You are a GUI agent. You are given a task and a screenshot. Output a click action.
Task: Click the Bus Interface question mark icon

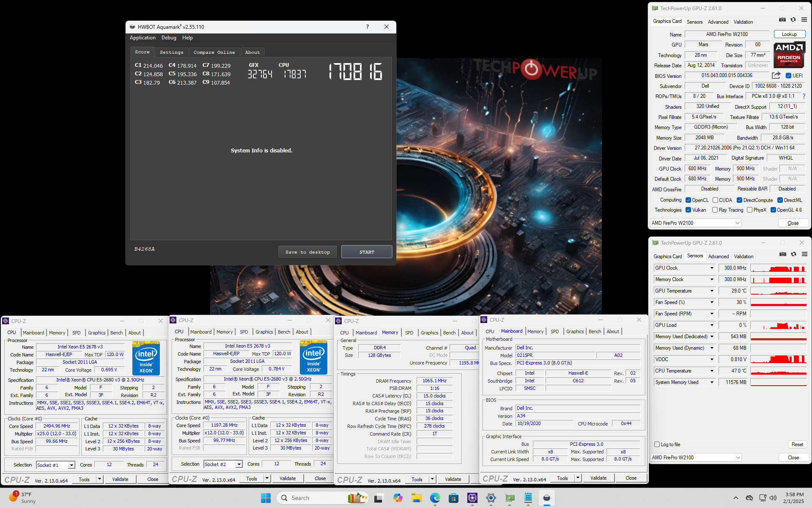click(x=804, y=96)
